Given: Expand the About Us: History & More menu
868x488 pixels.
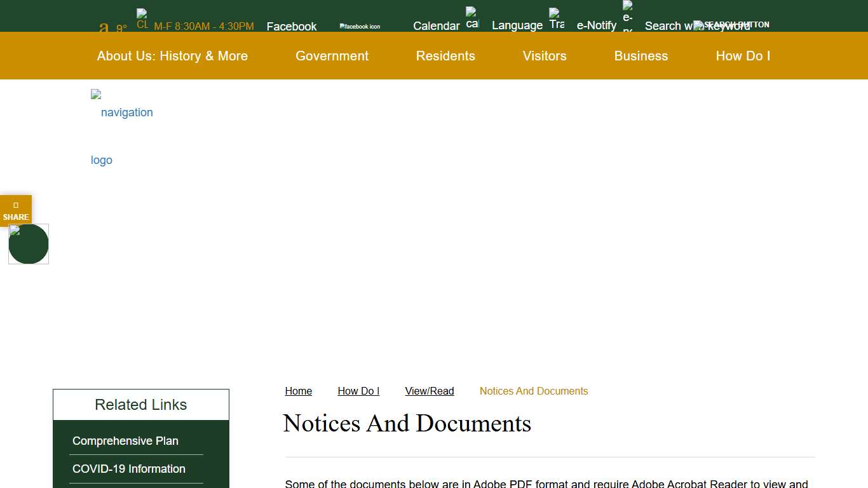Looking at the screenshot, I should [x=172, y=56].
